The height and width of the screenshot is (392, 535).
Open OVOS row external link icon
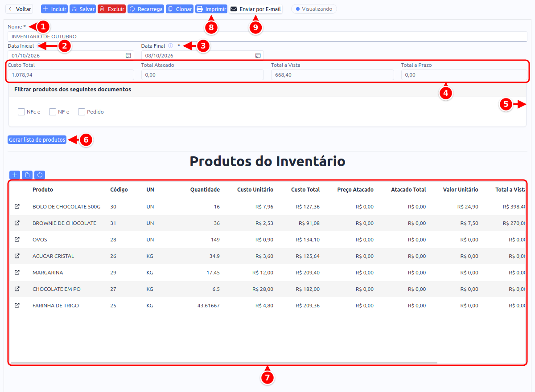[17, 240]
